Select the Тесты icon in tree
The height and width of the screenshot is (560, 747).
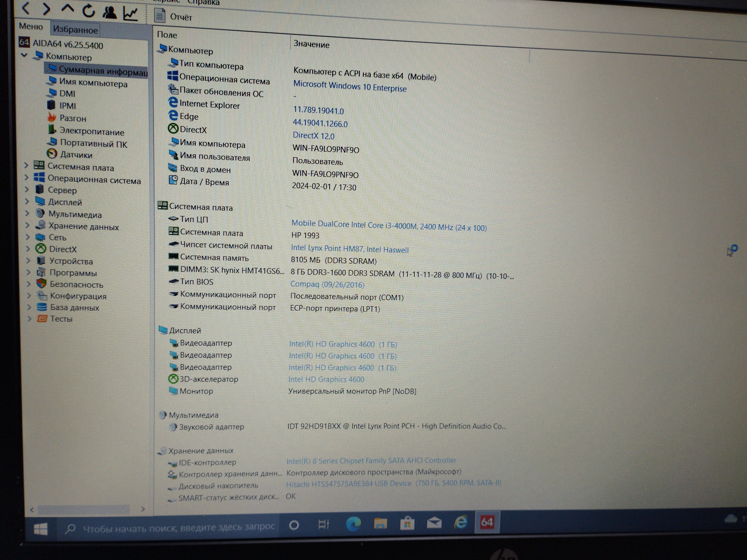[42, 318]
